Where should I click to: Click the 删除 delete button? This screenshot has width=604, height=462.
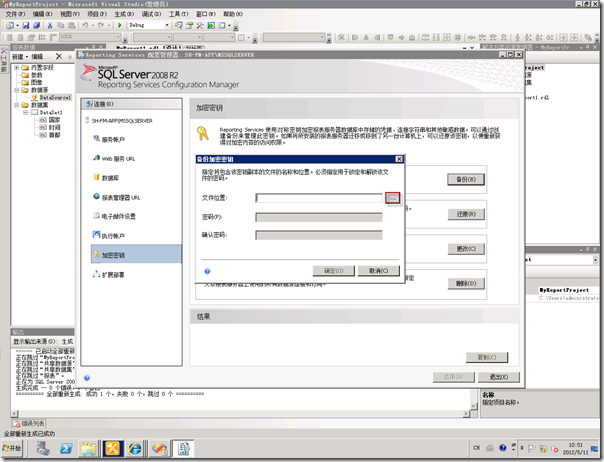point(466,284)
